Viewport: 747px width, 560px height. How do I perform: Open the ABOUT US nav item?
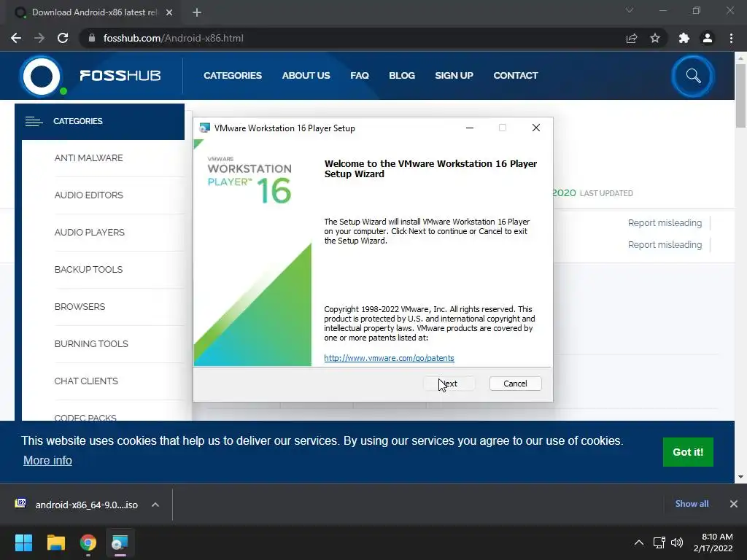[x=306, y=76]
